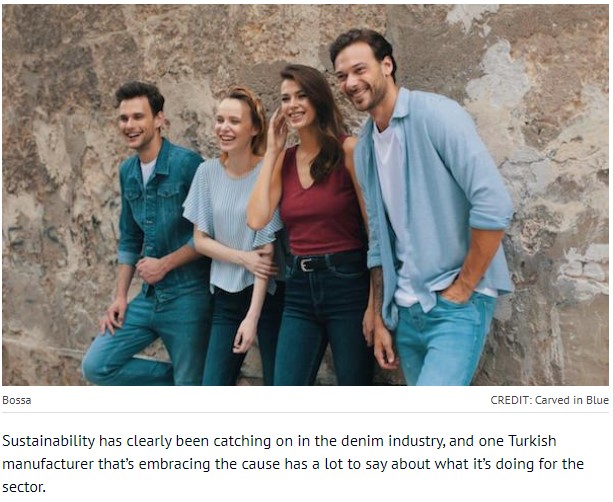Click the black belt buckle on dark jeans
The height and width of the screenshot is (502, 613).
click(x=307, y=265)
